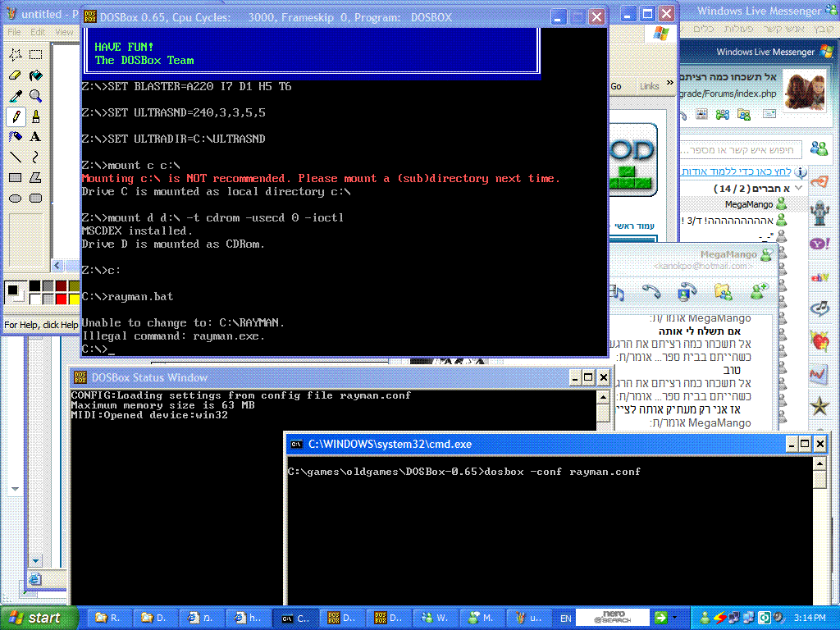840x630 pixels.
Task: Select the Rounded Rectangle tool
Action: pyautogui.click(x=36, y=199)
